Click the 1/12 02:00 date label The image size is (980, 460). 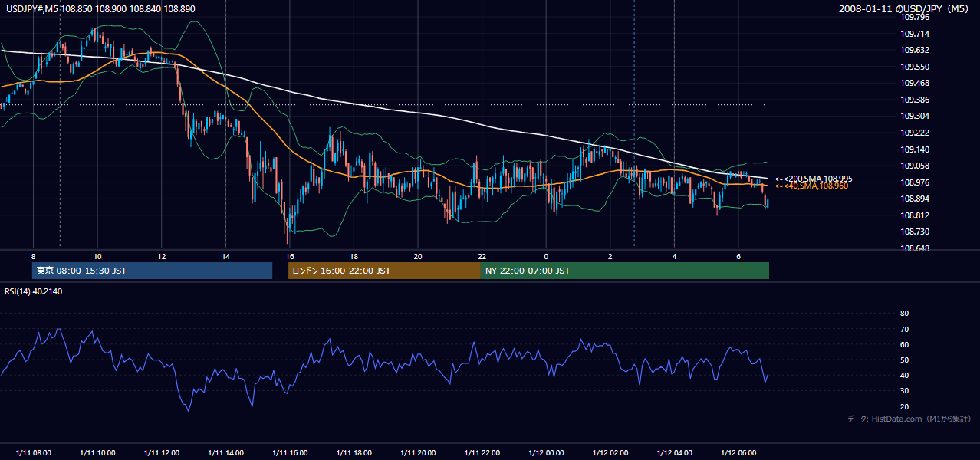tap(610, 453)
